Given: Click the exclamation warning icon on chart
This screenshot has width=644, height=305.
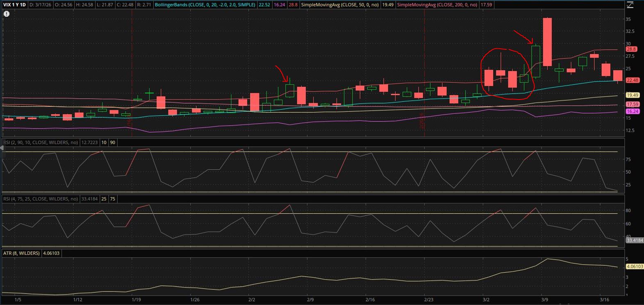Looking at the screenshot, I should point(7,14).
